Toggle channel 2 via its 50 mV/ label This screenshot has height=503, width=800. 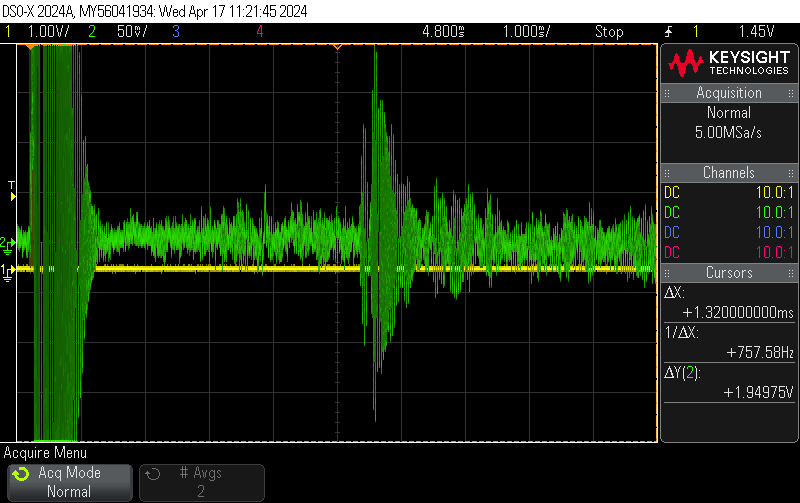tap(126, 32)
